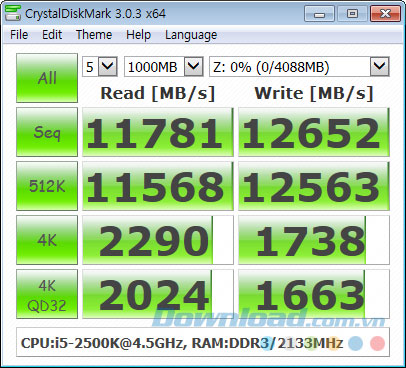Click the 4K QD32 read result 2024

pyautogui.click(x=158, y=294)
